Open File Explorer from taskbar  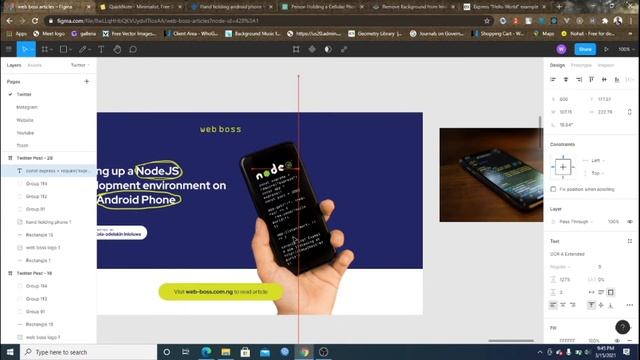pyautogui.click(x=226, y=352)
